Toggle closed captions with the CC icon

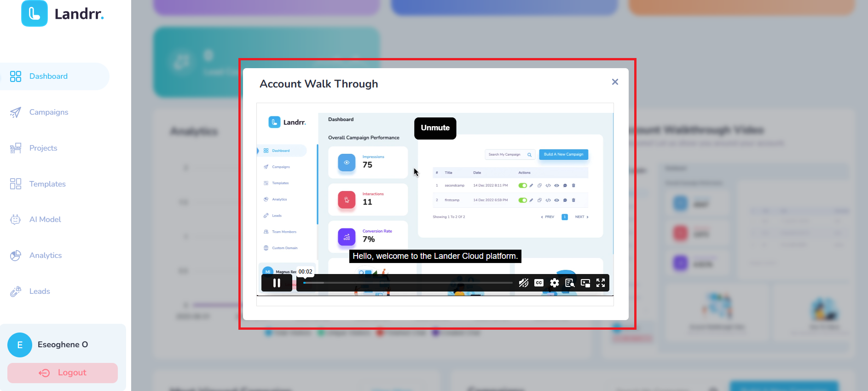tap(539, 283)
